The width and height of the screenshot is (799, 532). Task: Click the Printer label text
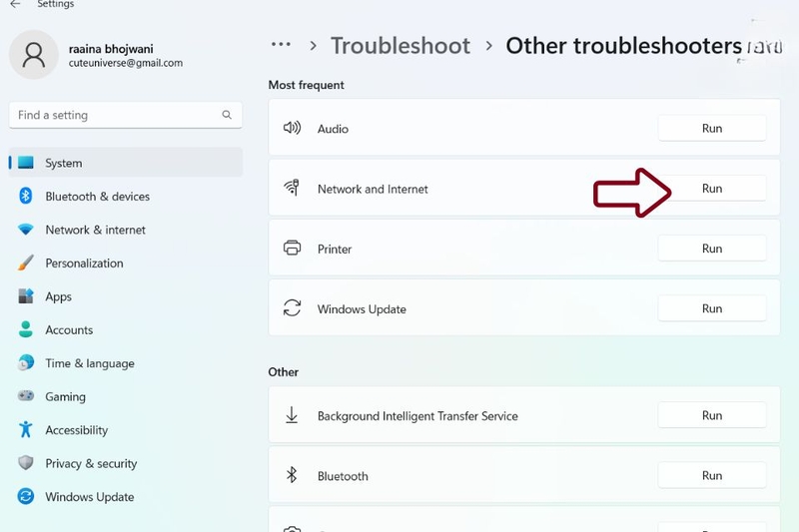335,249
